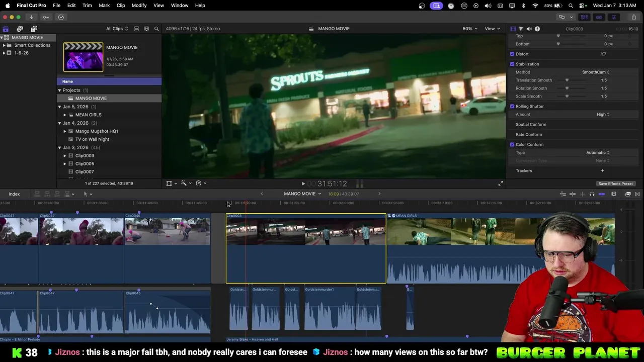Image resolution: width=644 pixels, height=362 pixels.
Task: Open the Trim menu
Action: [87, 6]
